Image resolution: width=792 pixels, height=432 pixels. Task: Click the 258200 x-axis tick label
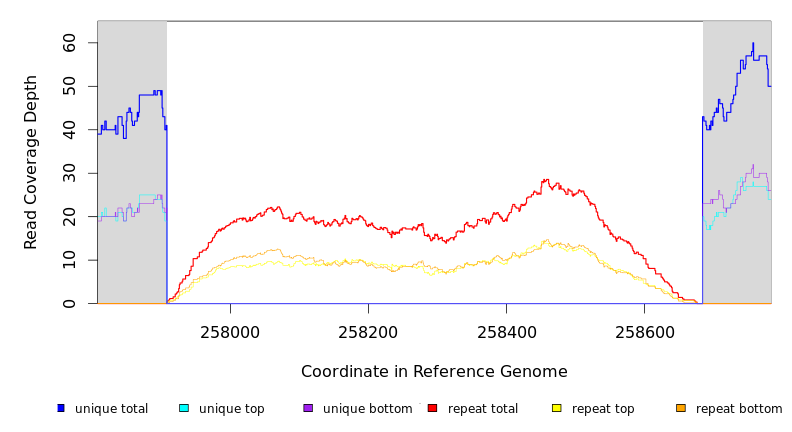pyautogui.click(x=368, y=330)
